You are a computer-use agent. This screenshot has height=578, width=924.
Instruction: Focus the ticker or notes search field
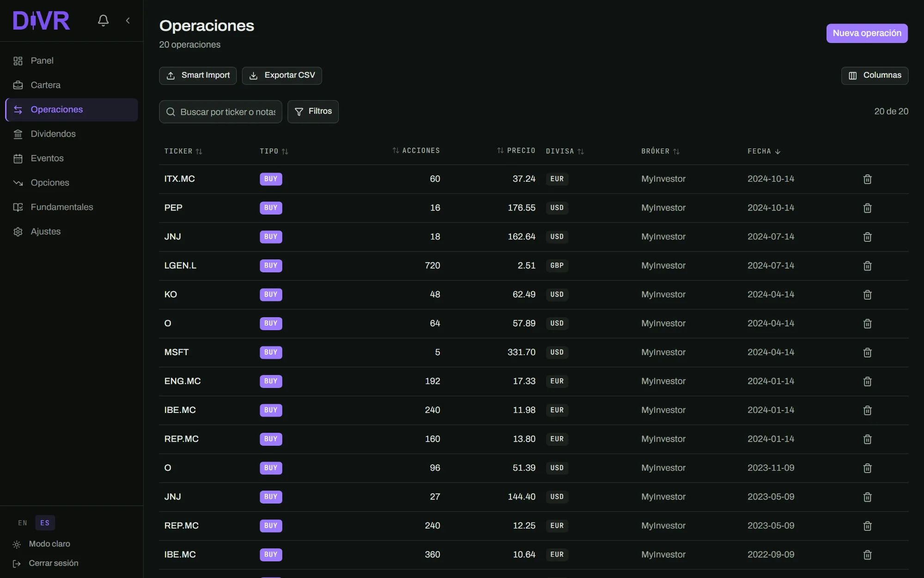pyautogui.click(x=220, y=112)
